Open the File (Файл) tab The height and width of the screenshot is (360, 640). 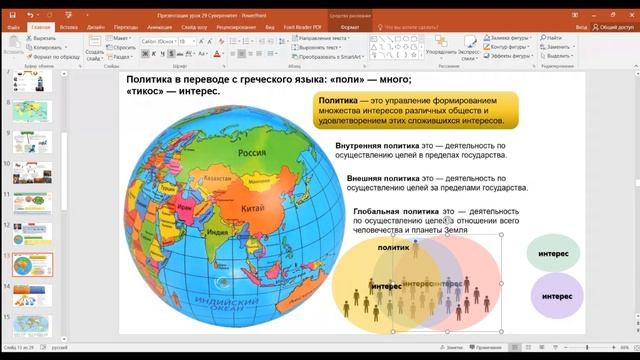coord(13,27)
